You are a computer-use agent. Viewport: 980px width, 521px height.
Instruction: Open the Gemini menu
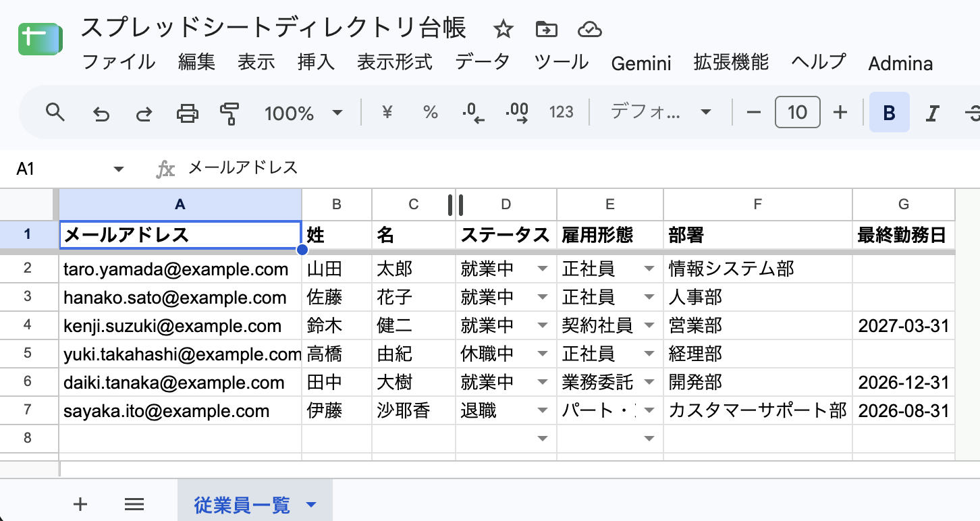[x=641, y=63]
